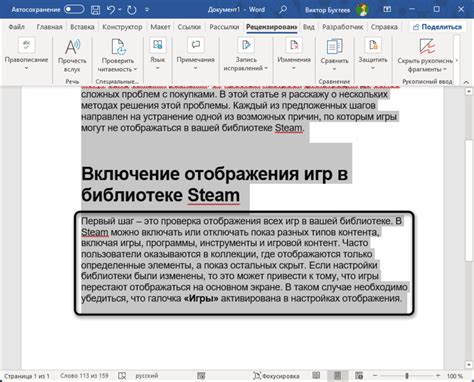Expand the Сравнить dropdown arrow
The height and width of the screenshot is (382, 474).
click(x=334, y=69)
